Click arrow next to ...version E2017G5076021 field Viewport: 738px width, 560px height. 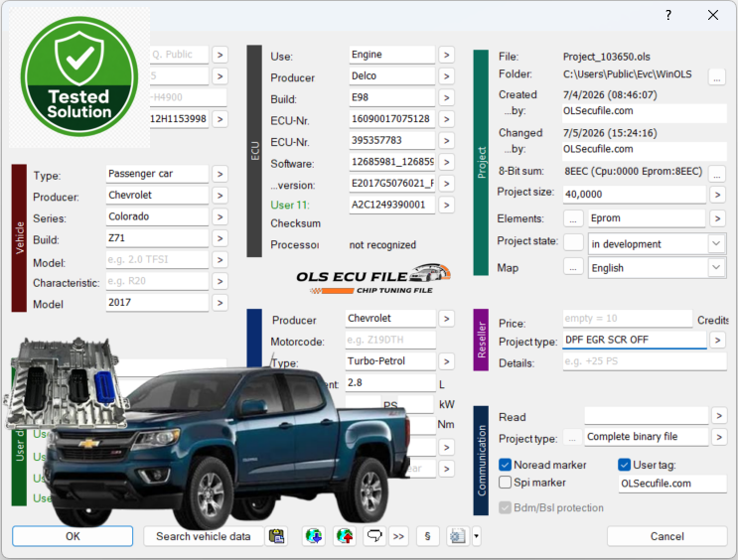coord(447,184)
